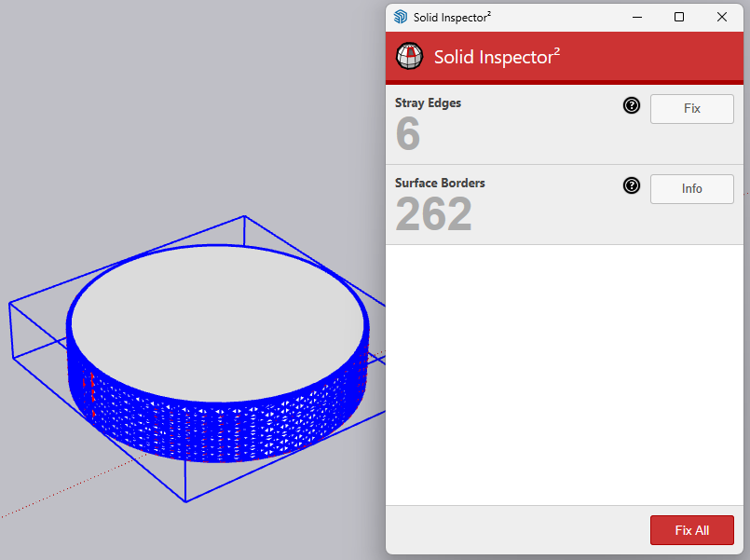Click the red Fix All button
This screenshot has width=750, height=560.
(x=691, y=530)
